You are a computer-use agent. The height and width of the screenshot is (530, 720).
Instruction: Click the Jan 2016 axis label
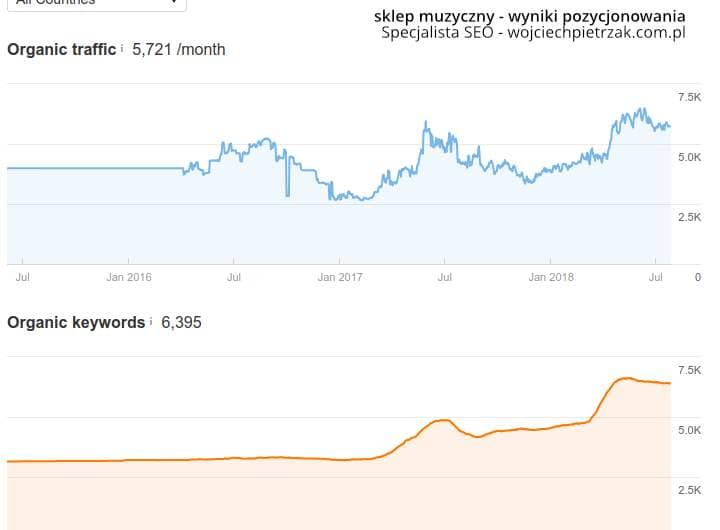click(129, 276)
